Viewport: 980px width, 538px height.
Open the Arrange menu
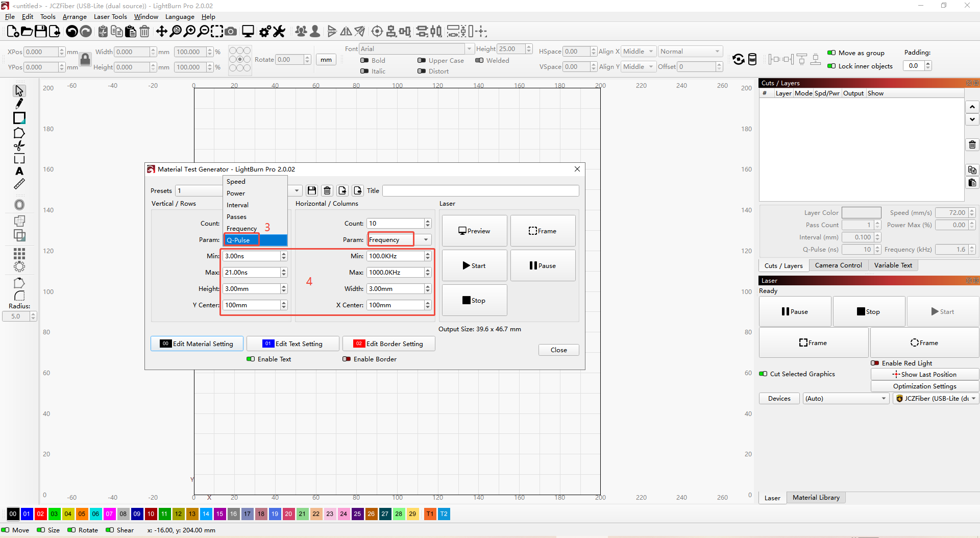coord(75,17)
